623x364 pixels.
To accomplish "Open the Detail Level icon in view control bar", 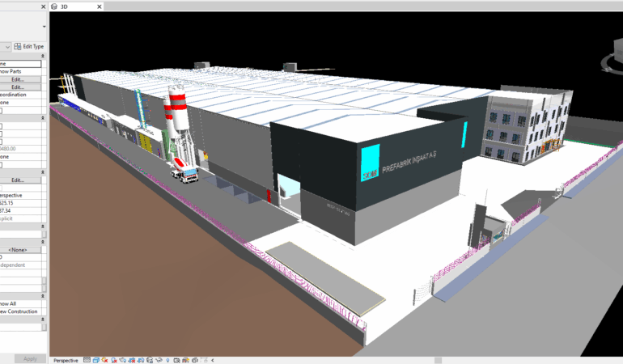I will pos(87,360).
